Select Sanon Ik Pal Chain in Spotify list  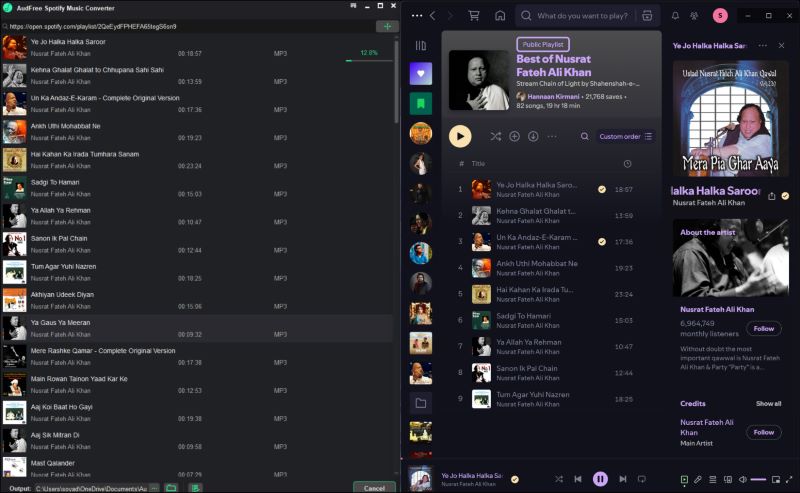[x=551, y=373]
